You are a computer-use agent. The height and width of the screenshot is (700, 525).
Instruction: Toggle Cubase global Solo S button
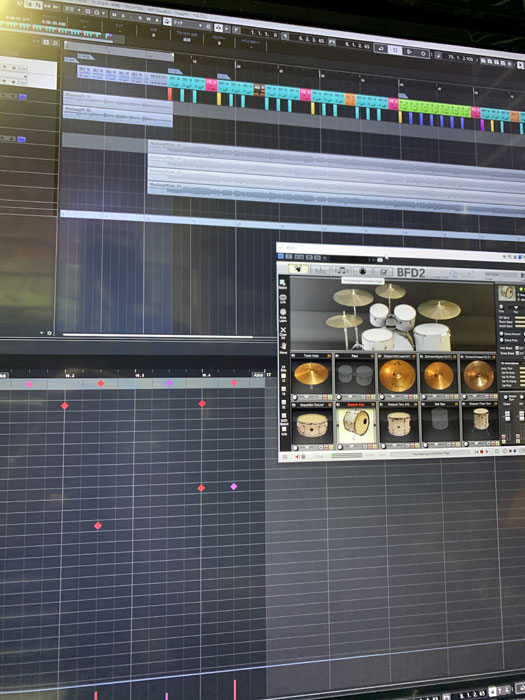pyautogui.click(x=121, y=17)
